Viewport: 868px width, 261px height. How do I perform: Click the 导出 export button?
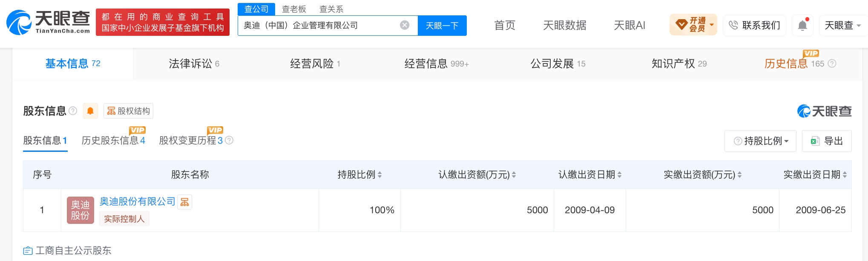pos(827,141)
